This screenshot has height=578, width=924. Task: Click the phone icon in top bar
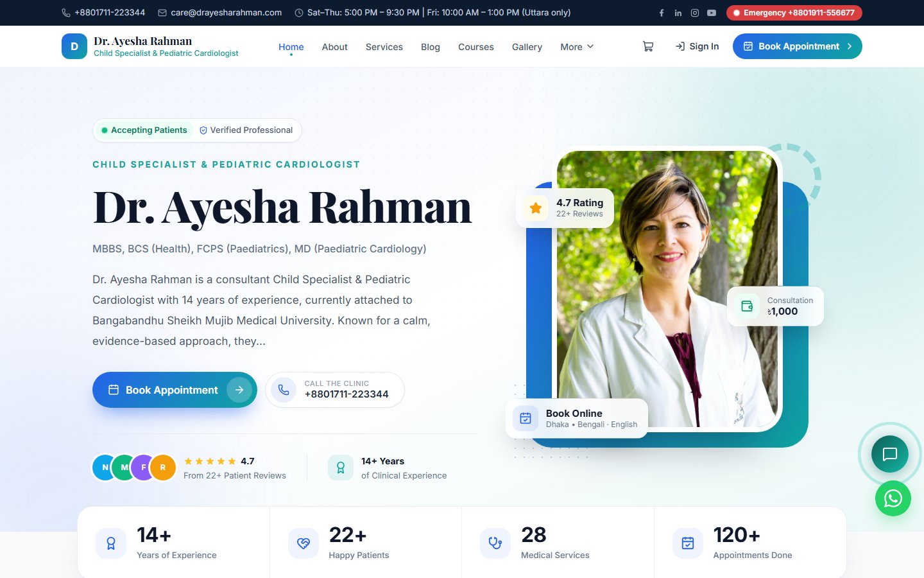(66, 13)
